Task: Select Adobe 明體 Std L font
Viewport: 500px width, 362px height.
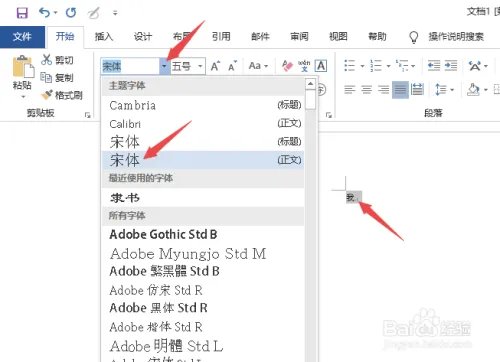Action: click(x=203, y=346)
